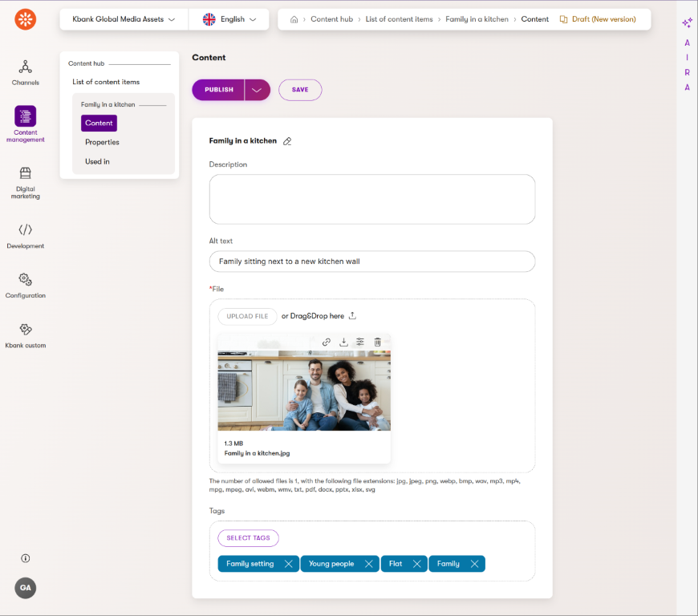Expand the Publish button dropdown arrow
This screenshot has width=698, height=616.
click(x=257, y=90)
